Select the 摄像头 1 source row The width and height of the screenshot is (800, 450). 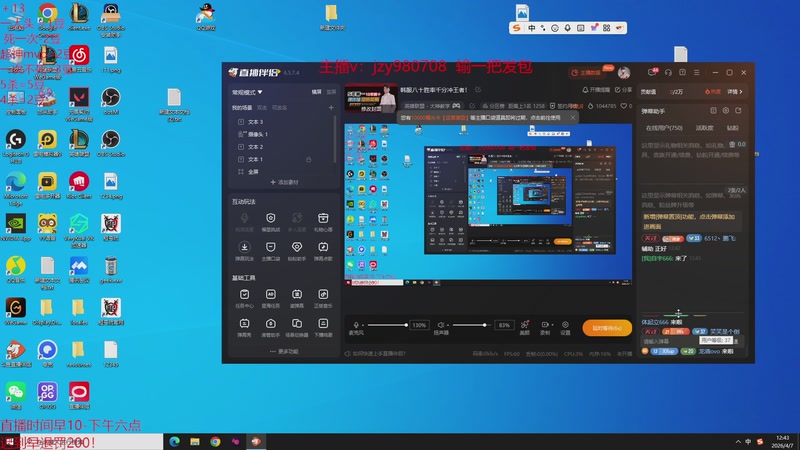click(x=283, y=134)
